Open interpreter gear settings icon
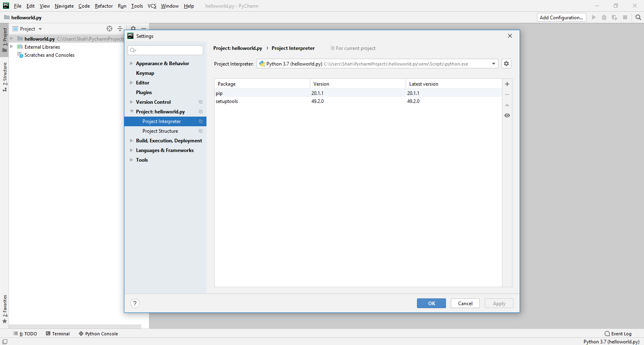644x345 pixels. tap(506, 64)
